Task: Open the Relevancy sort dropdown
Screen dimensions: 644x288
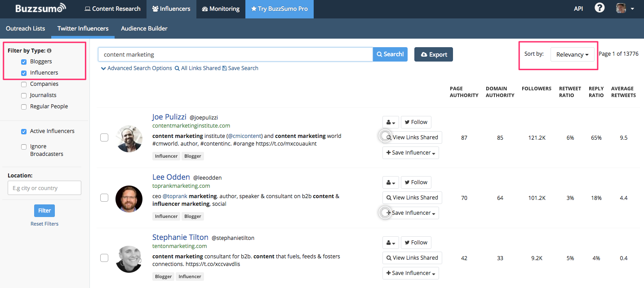Action: click(x=572, y=54)
